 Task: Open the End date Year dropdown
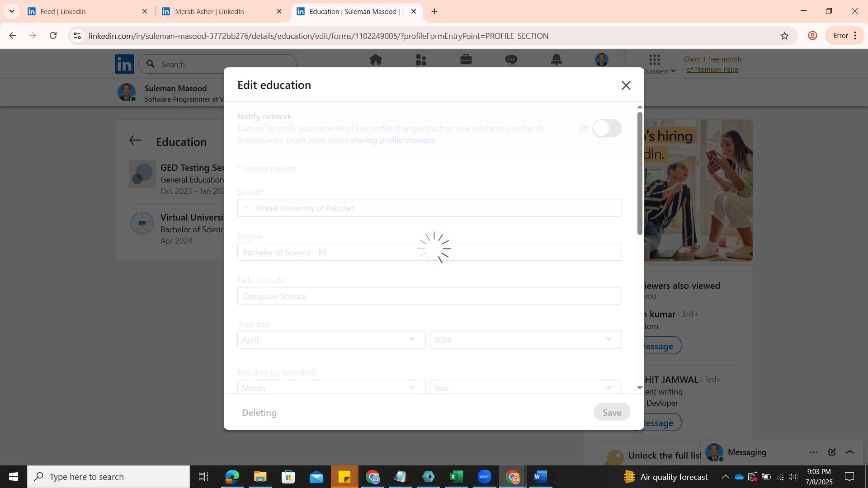point(526,387)
